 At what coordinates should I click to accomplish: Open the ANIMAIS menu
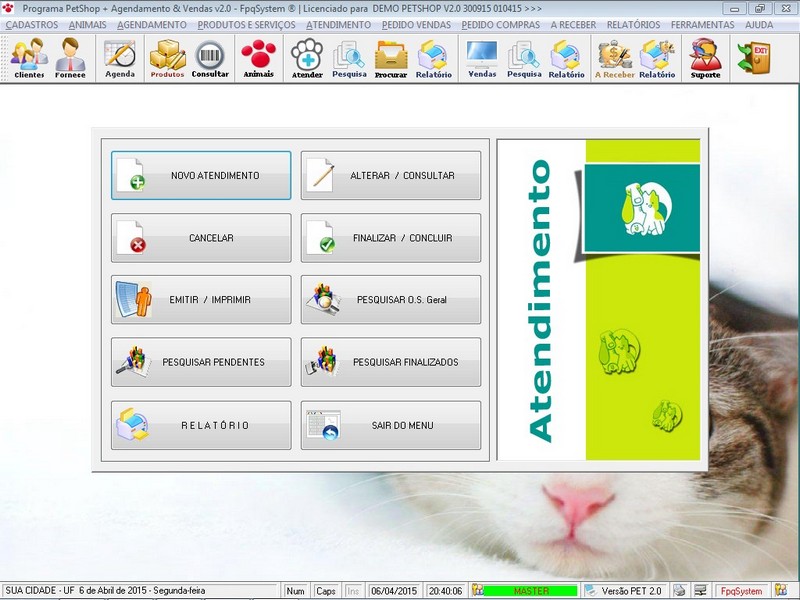click(88, 24)
